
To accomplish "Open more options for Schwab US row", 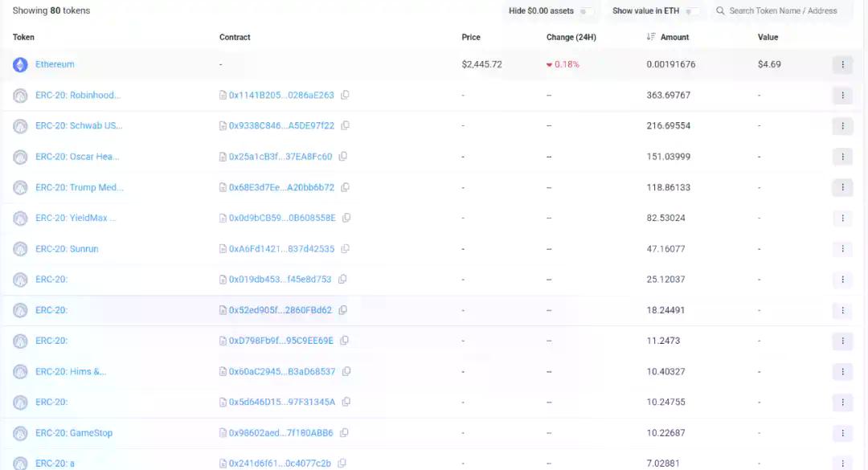I will click(x=842, y=126).
